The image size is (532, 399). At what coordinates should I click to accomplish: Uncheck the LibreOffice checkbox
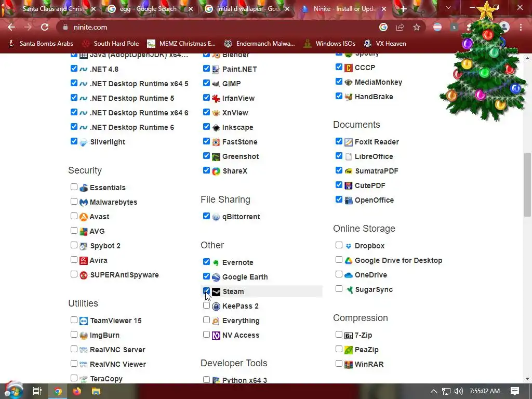[339, 156]
